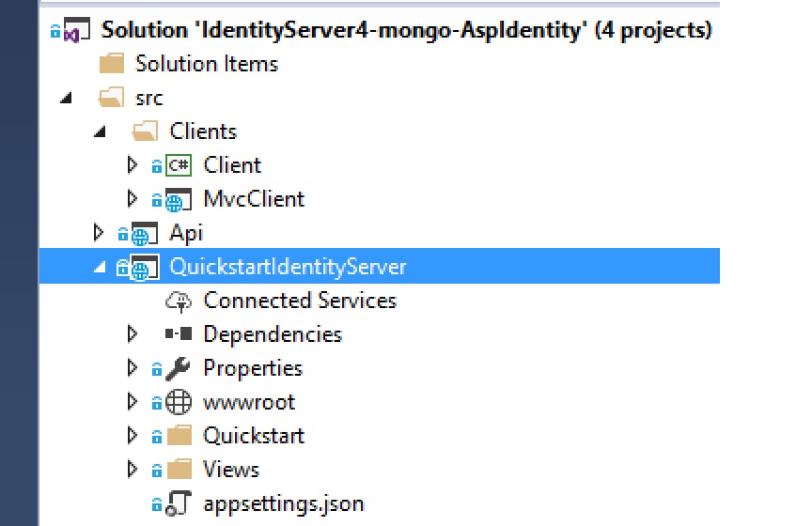Click the web project icon for MvcClient
Screen dimensions: 812x526
[179, 200]
